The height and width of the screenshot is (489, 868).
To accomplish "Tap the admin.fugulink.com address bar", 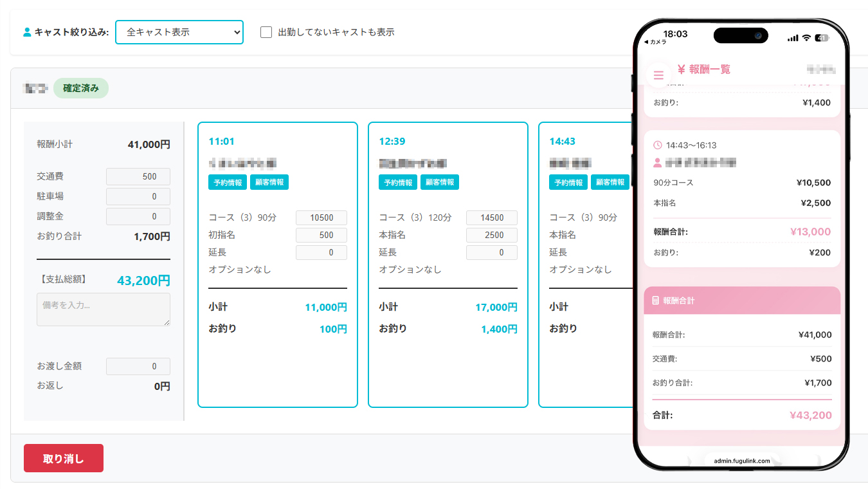I will click(x=741, y=461).
